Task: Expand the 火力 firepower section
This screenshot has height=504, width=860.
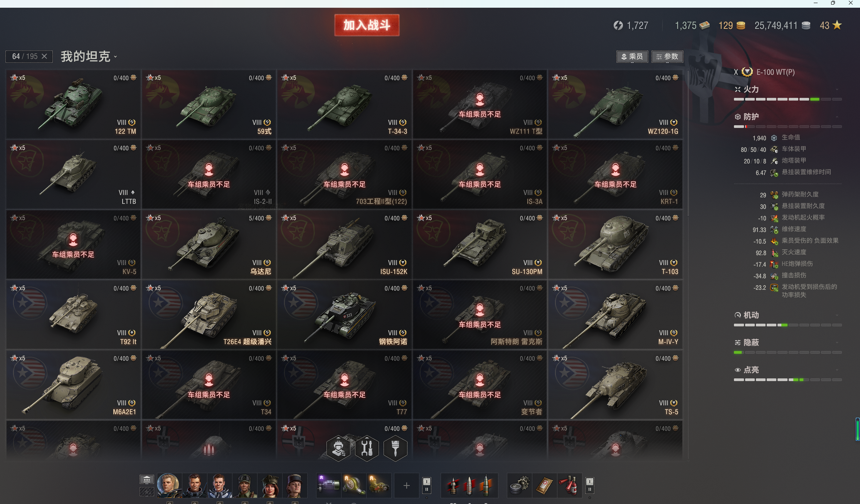Action: (x=788, y=89)
